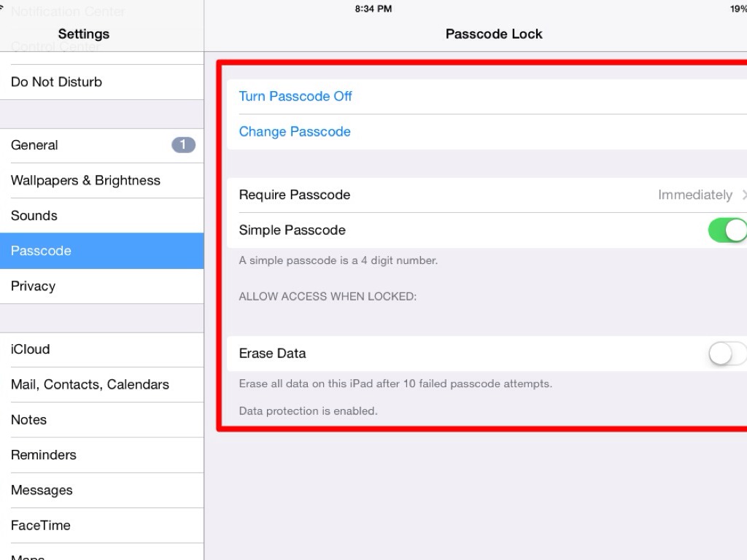Open Do Not Disturb settings
This screenshot has width=747, height=560.
click(x=56, y=82)
